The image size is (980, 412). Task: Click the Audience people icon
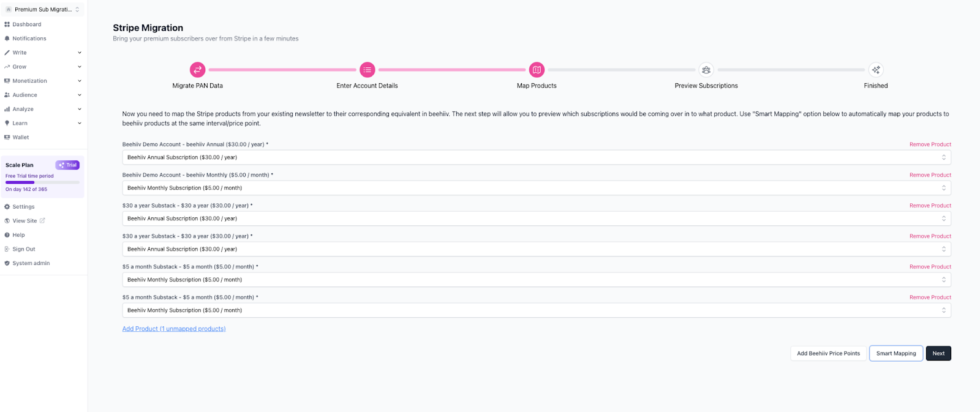[7, 95]
